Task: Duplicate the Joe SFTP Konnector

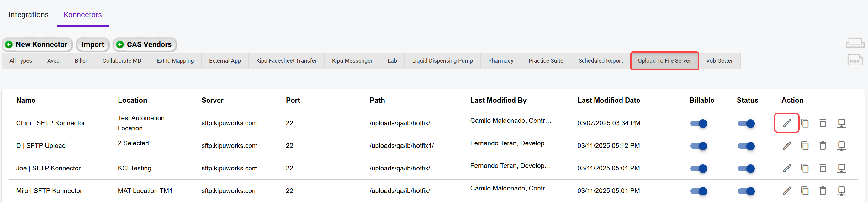Action: point(805,168)
